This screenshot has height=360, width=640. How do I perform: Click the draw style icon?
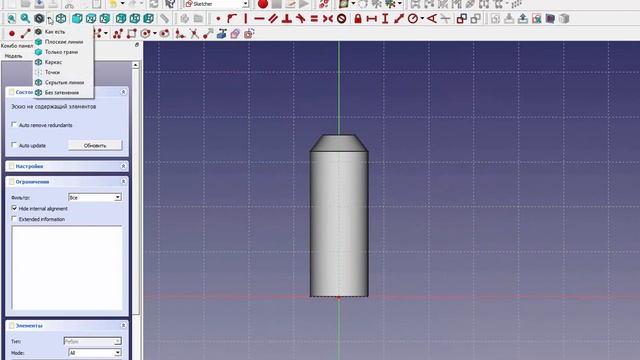(39, 18)
